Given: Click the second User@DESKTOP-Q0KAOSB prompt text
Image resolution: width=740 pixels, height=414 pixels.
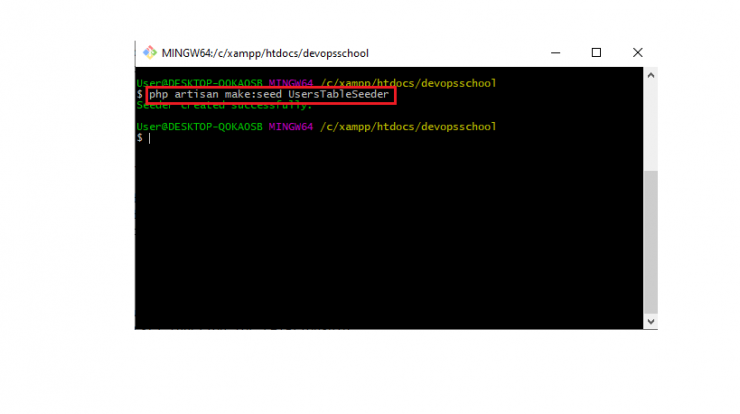Looking at the screenshot, I should click(x=199, y=127).
